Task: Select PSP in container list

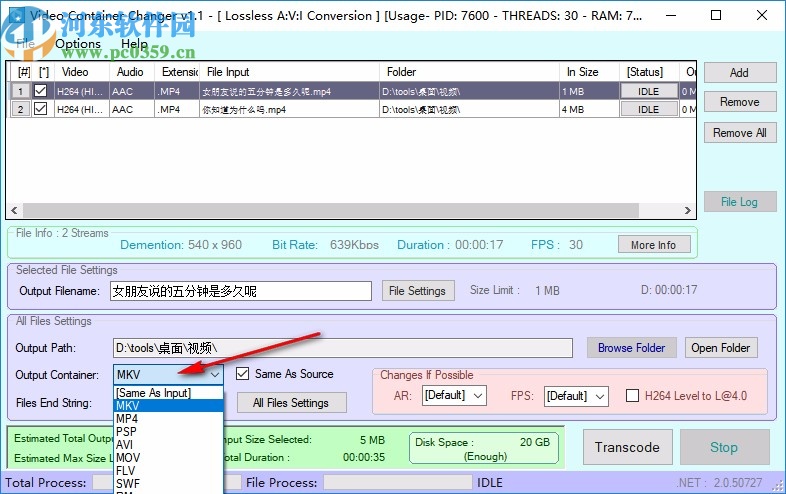Action: pyautogui.click(x=168, y=432)
